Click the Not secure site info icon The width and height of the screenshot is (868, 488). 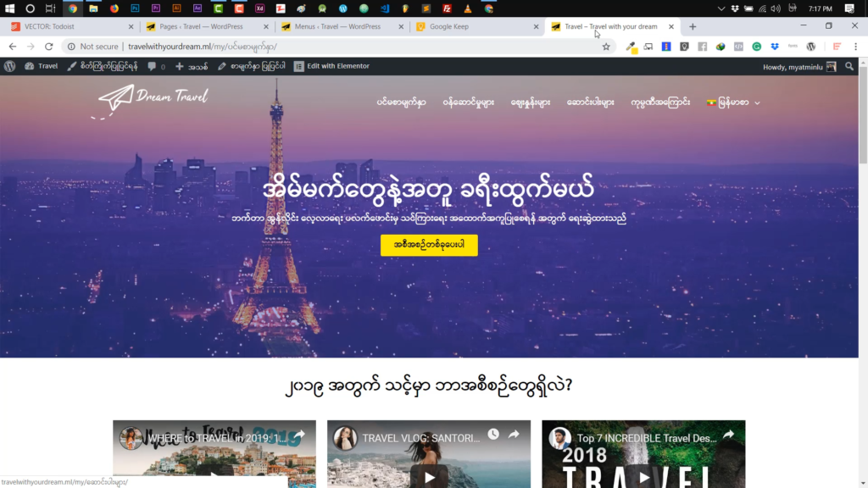pyautogui.click(x=71, y=47)
